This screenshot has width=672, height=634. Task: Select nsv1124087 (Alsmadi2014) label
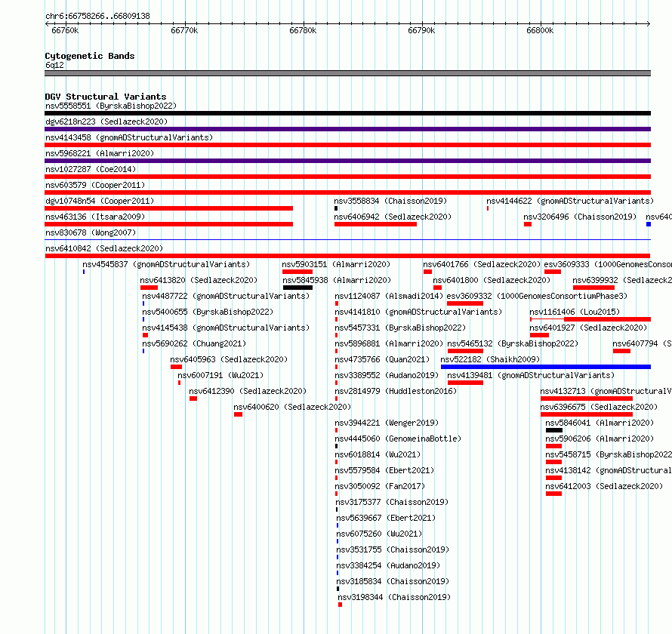click(389, 296)
